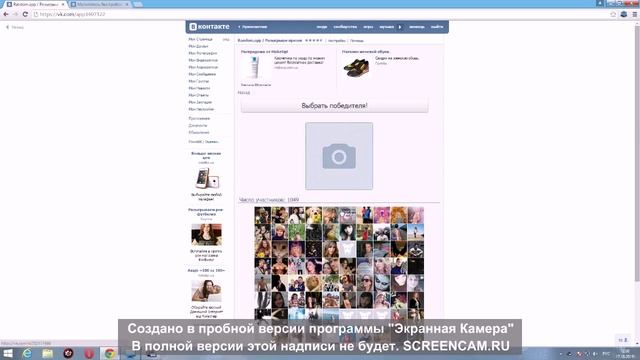The width and height of the screenshot is (640, 360).
Task: Open Мои Аудиозаписи in the sidebar
Action: [x=203, y=67]
